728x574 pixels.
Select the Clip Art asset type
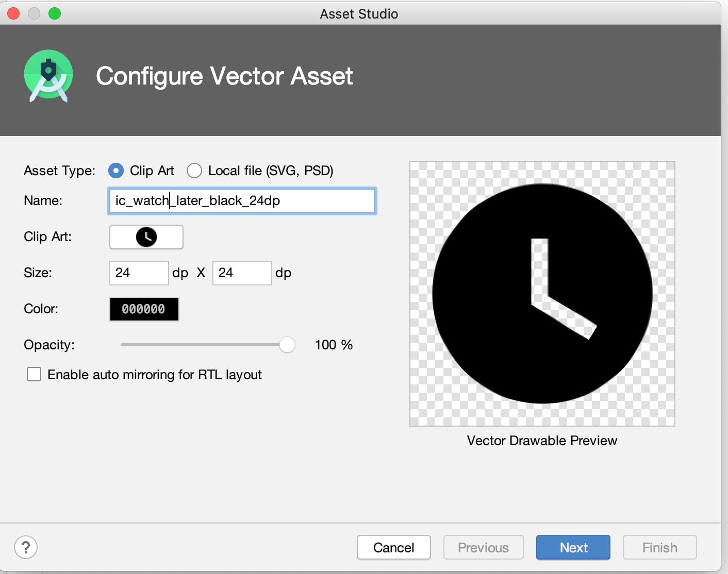pyautogui.click(x=116, y=171)
